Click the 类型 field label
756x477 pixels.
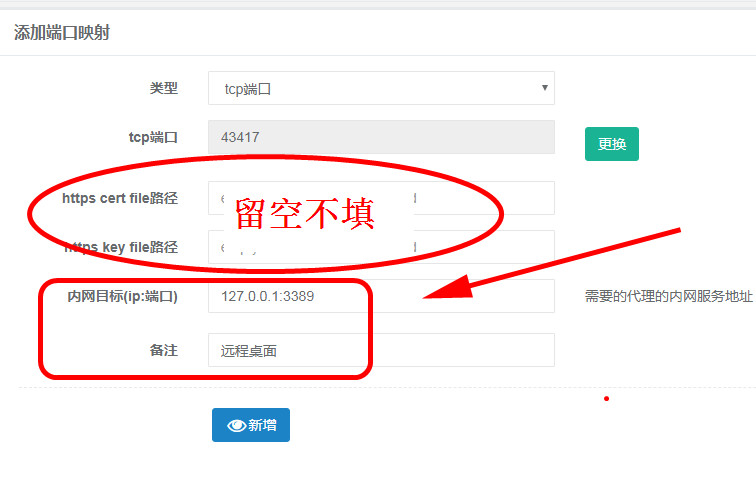[x=163, y=88]
